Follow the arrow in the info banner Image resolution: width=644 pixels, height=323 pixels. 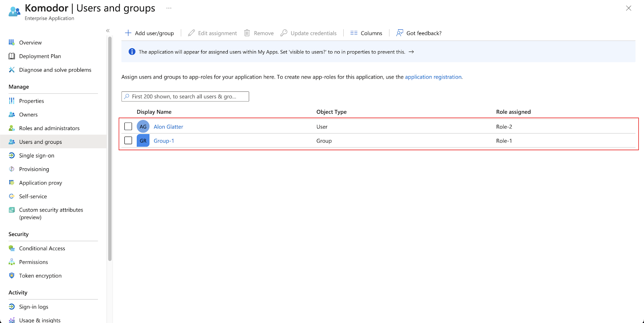point(411,52)
